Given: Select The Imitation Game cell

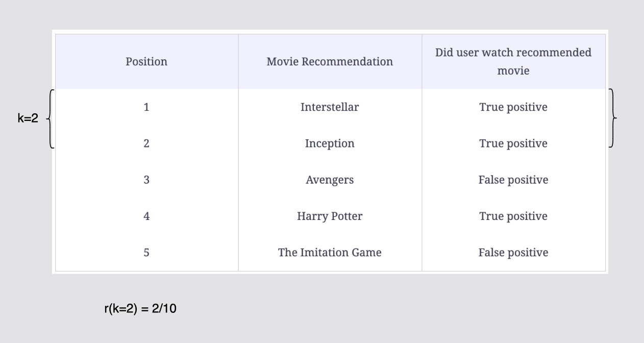Looking at the screenshot, I should (x=330, y=252).
